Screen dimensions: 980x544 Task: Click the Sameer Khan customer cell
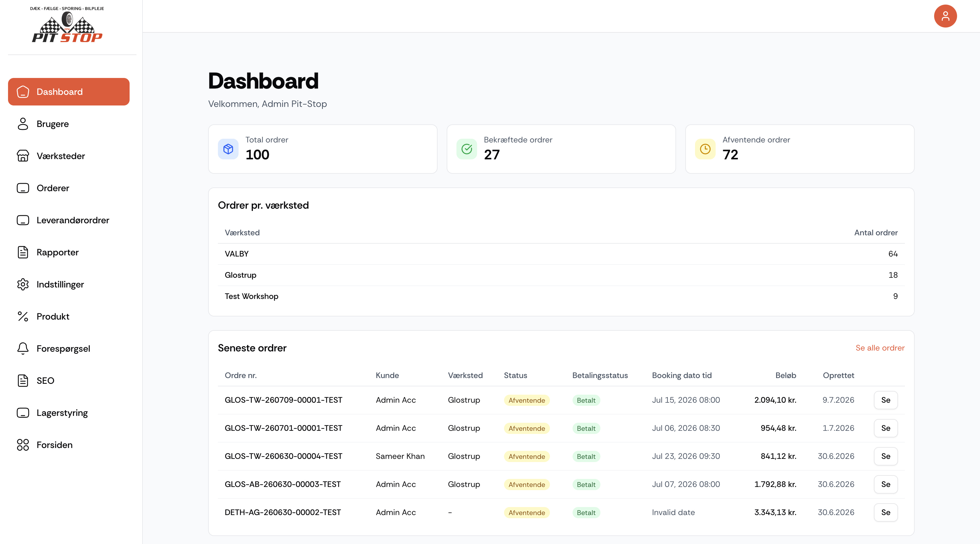pyautogui.click(x=400, y=456)
